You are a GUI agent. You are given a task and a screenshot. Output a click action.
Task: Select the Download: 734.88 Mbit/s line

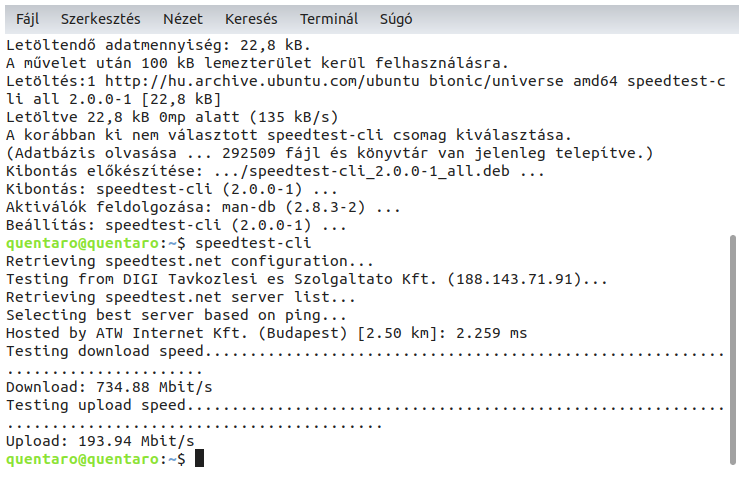[x=109, y=386]
